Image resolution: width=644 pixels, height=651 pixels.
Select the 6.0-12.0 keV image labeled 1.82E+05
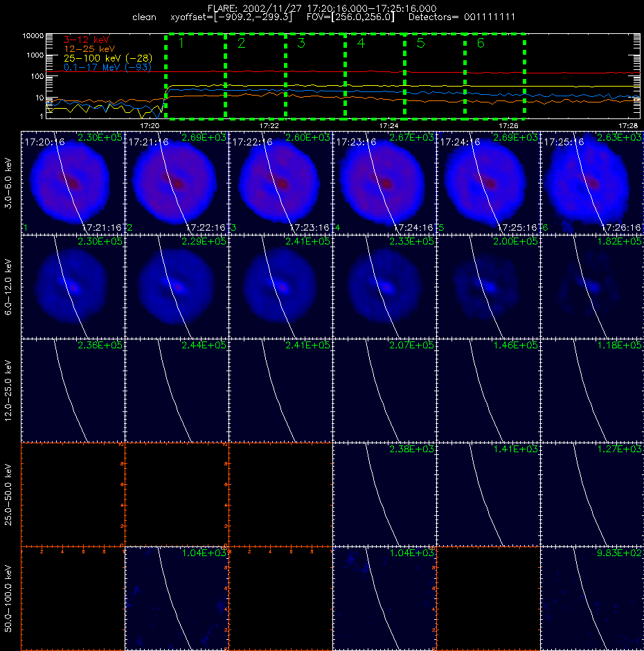point(592,287)
